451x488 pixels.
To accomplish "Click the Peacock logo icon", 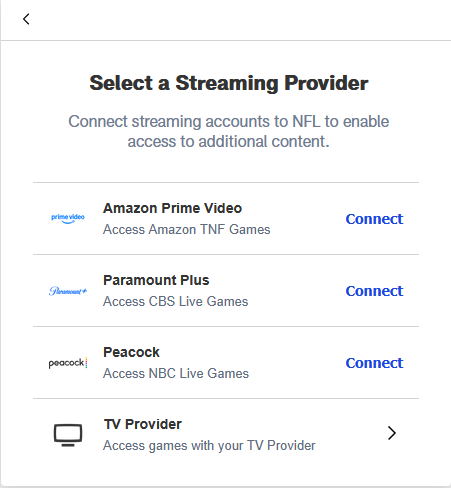I will 68,363.
